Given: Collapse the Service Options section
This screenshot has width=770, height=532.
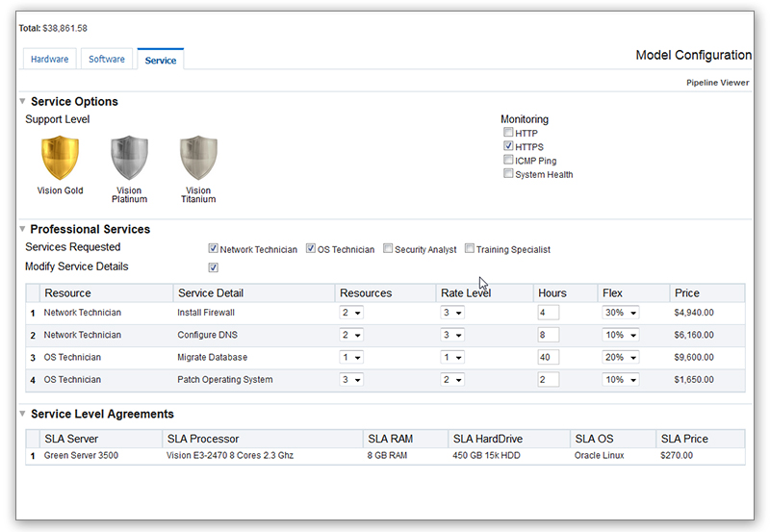Looking at the screenshot, I should point(22,102).
